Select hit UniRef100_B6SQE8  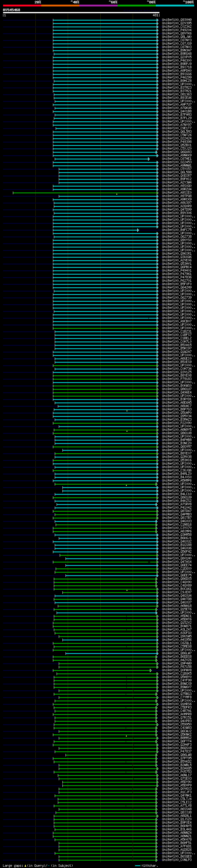coord(177,856)
